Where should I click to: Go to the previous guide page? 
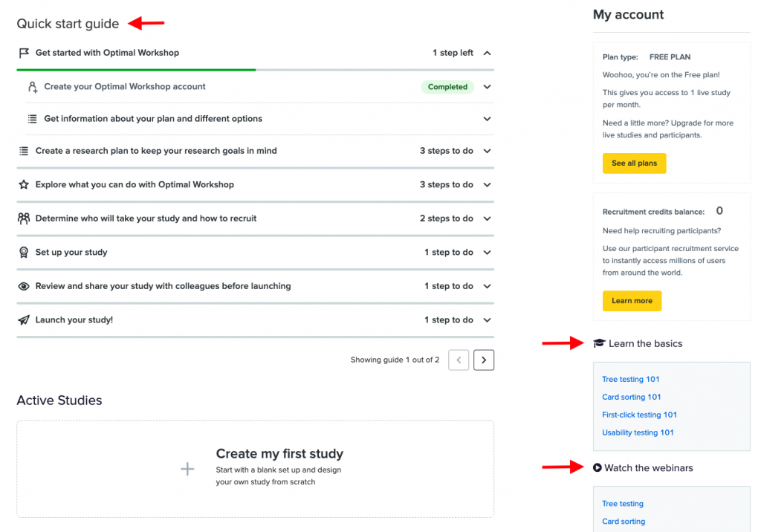tap(459, 360)
